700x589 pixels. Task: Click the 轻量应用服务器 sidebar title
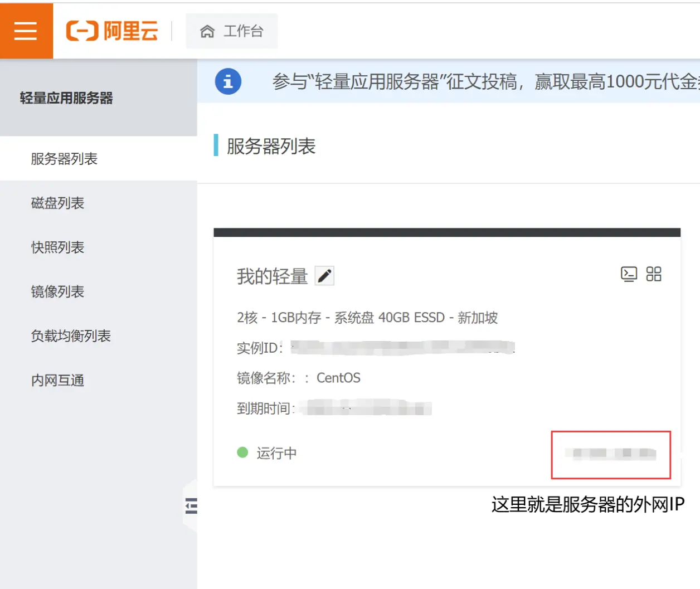click(66, 98)
